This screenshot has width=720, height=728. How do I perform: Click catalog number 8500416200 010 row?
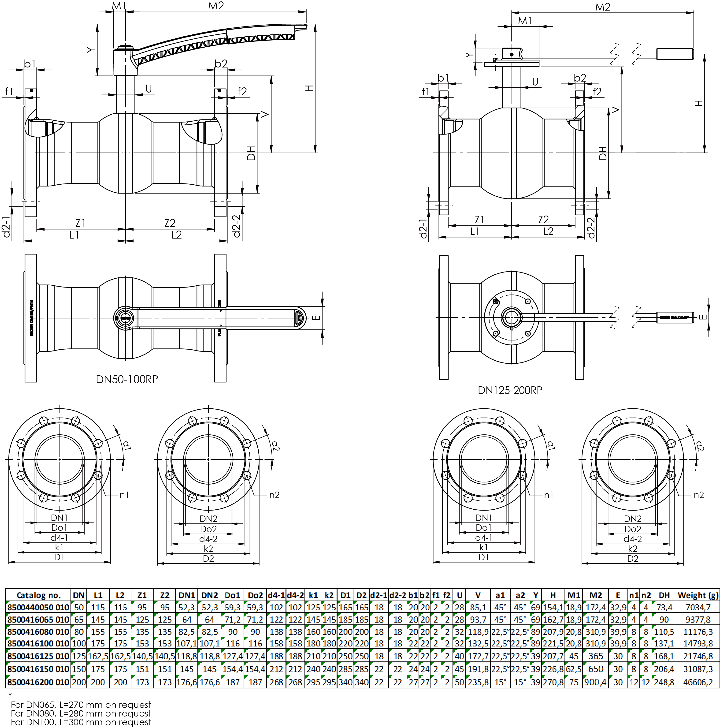pos(38,682)
